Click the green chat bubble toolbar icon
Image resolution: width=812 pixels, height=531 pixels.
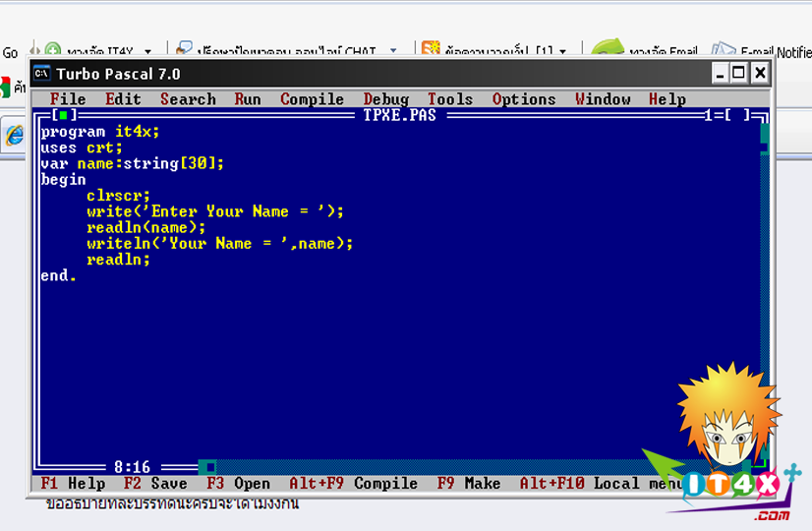pos(608,50)
